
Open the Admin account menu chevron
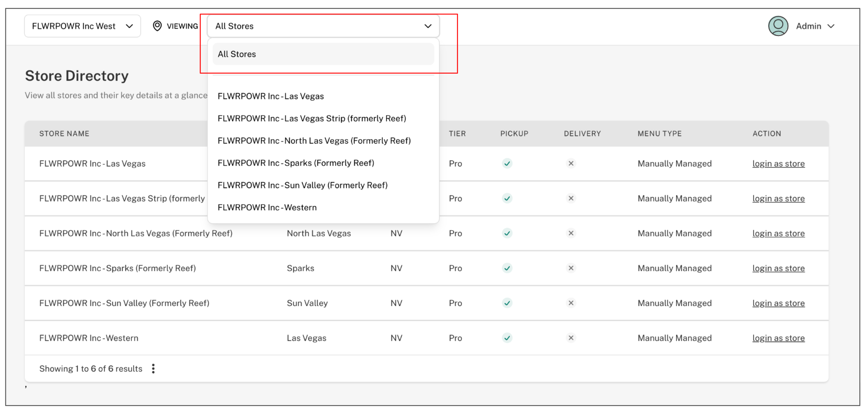831,26
